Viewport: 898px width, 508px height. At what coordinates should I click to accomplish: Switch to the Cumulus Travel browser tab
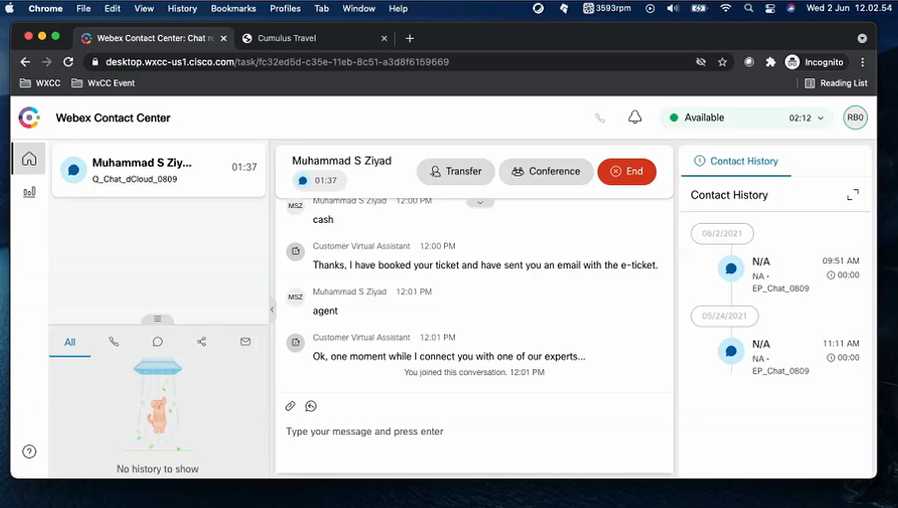coord(309,38)
